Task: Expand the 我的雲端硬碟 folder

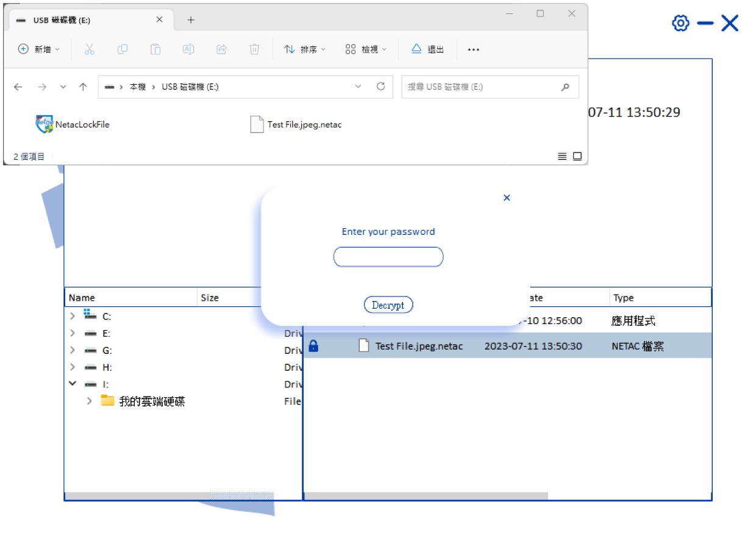Action: 90,401
